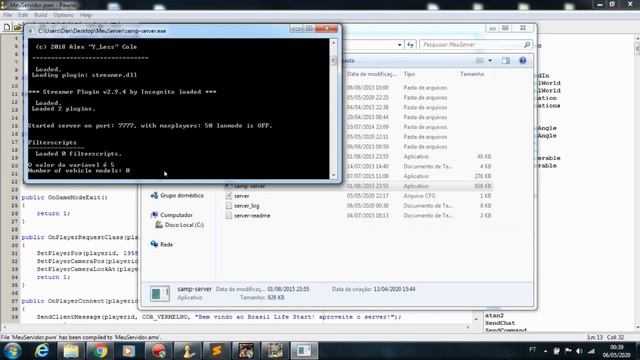
Task: Click the console window system menu icon
Action: (30, 31)
